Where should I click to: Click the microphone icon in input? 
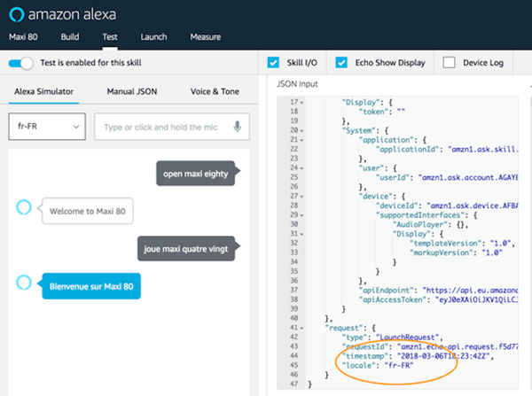(x=237, y=127)
